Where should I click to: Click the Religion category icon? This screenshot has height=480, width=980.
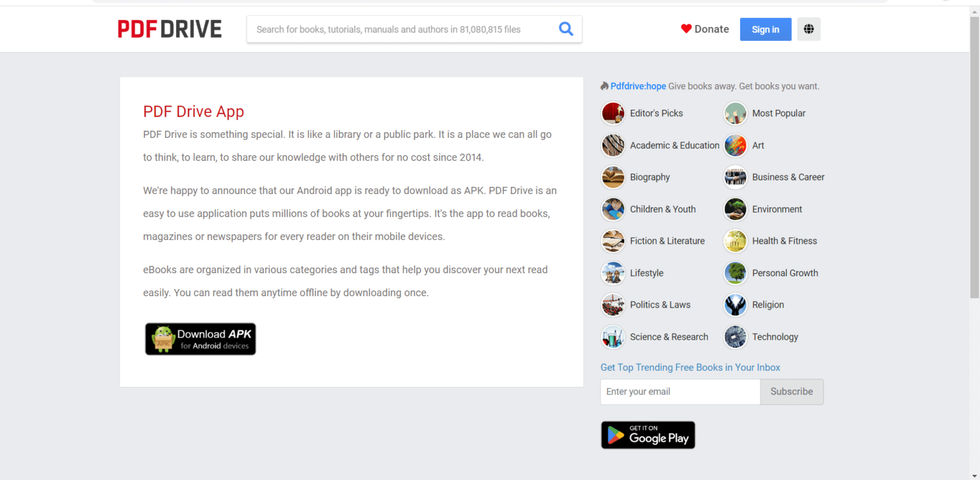(736, 305)
